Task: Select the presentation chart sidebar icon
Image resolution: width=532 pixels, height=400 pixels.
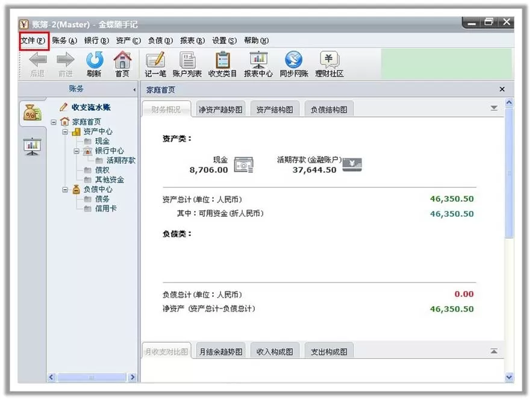Action: click(x=32, y=146)
